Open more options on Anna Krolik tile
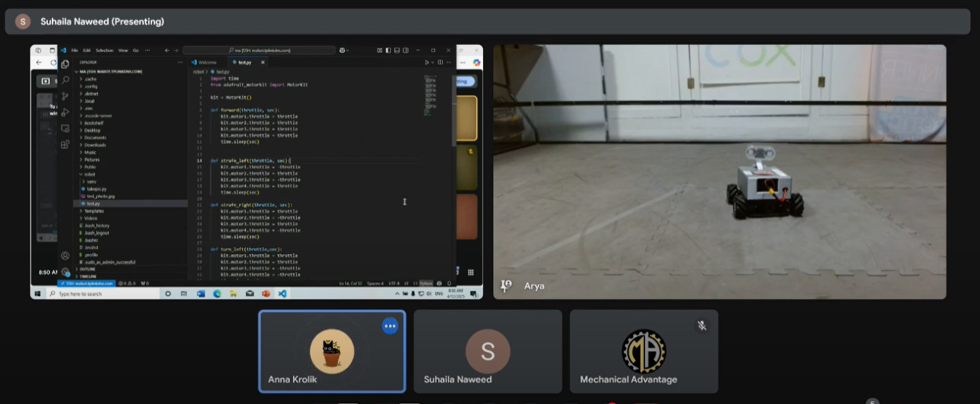980x404 pixels. click(390, 326)
